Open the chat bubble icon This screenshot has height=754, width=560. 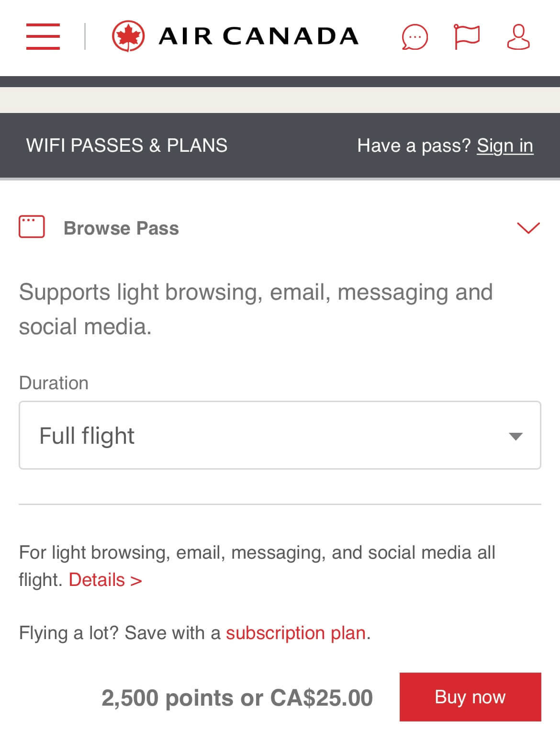click(414, 37)
